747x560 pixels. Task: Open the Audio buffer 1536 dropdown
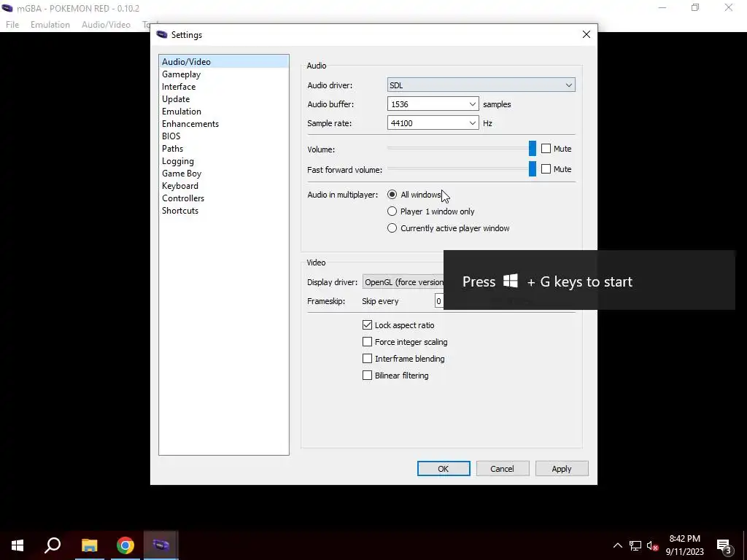pyautogui.click(x=433, y=104)
